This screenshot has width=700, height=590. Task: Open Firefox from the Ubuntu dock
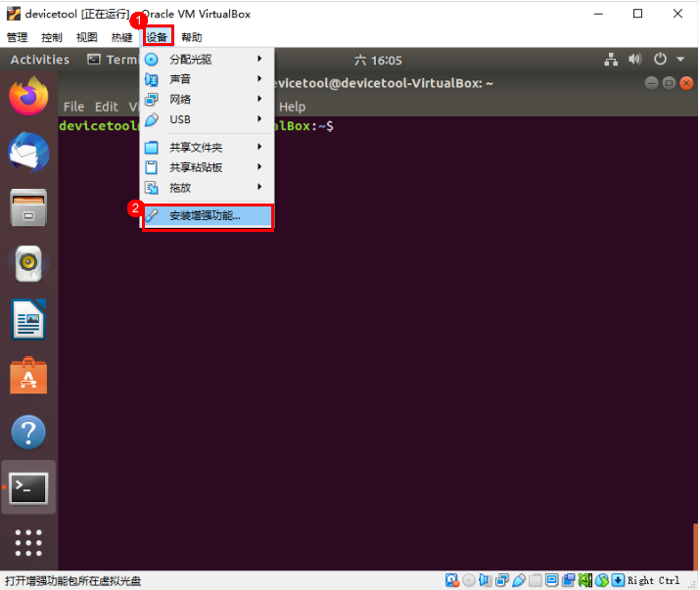click(x=27, y=96)
